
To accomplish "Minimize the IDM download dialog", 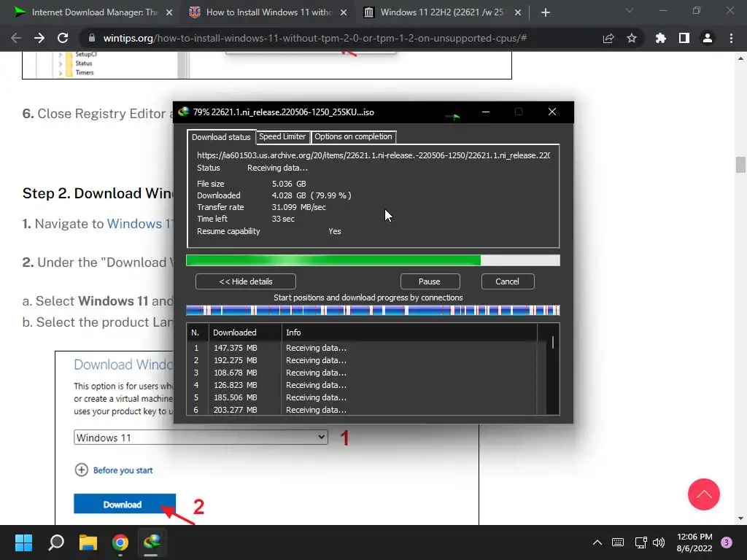I will 485,112.
